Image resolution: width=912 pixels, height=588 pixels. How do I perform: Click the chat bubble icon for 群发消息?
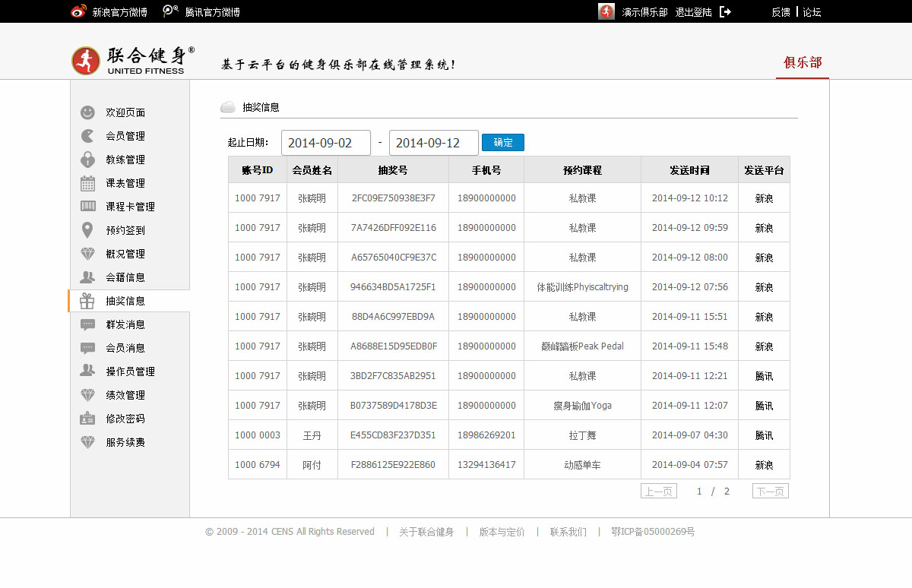coord(87,324)
